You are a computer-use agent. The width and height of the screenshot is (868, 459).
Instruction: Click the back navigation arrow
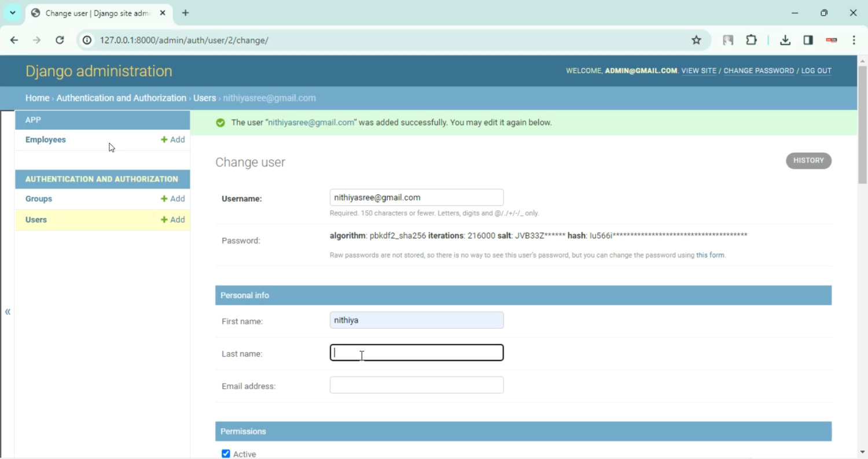tap(14, 40)
